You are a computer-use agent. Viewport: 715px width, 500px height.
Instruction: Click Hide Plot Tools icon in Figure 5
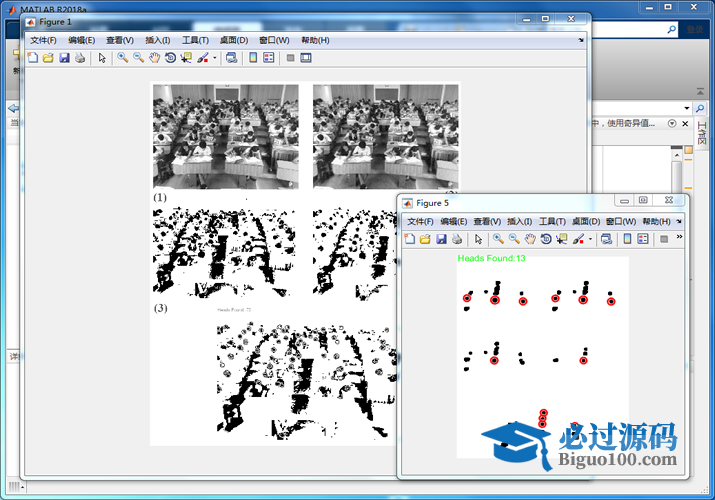(664, 239)
